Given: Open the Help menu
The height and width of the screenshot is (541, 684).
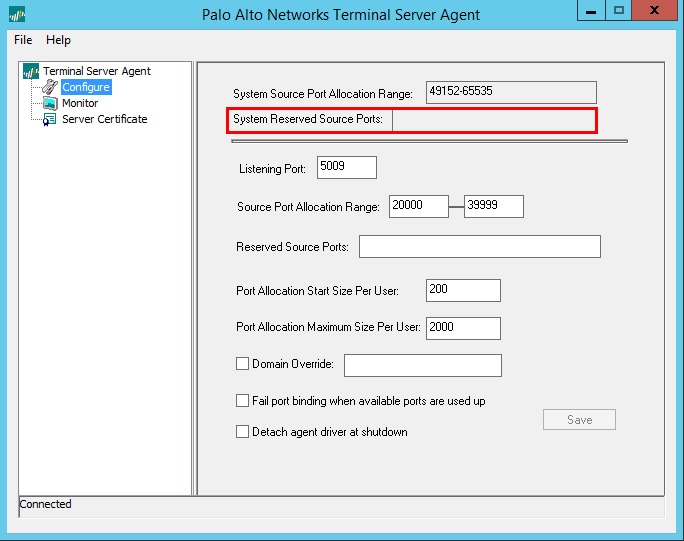Looking at the screenshot, I should [58, 40].
